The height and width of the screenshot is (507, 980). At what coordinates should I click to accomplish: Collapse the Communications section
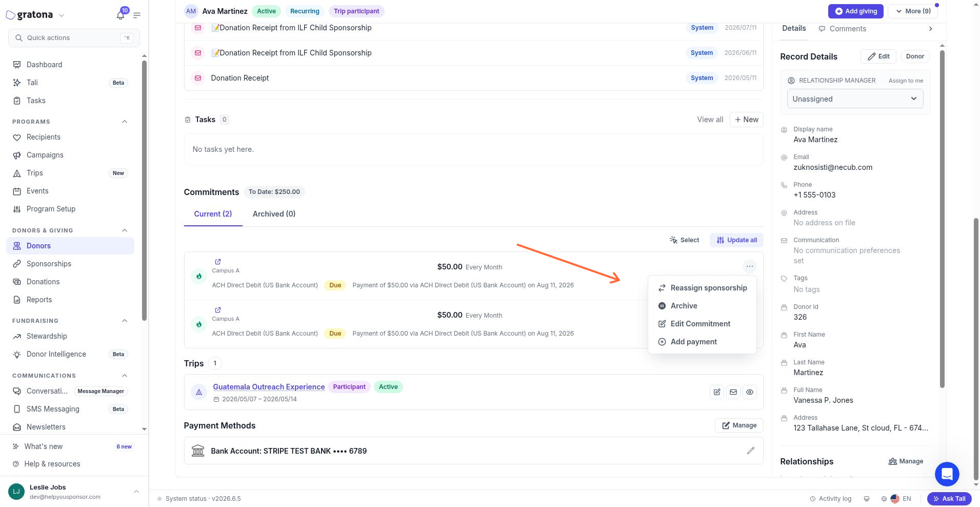click(125, 376)
